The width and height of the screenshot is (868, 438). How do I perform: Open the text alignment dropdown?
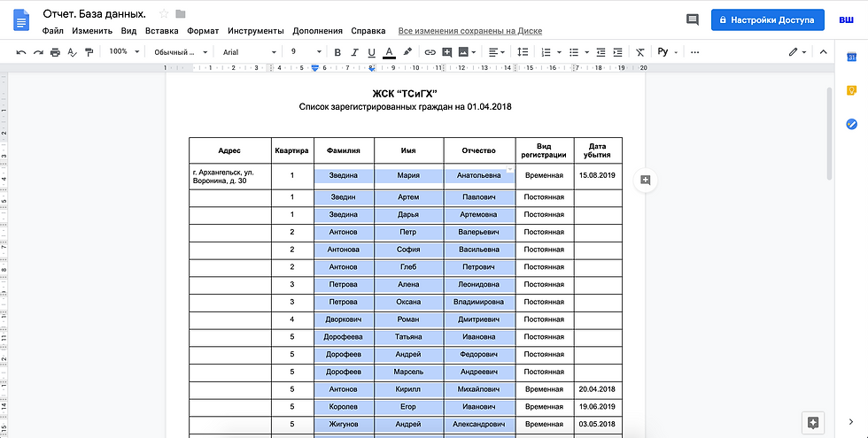point(497,52)
